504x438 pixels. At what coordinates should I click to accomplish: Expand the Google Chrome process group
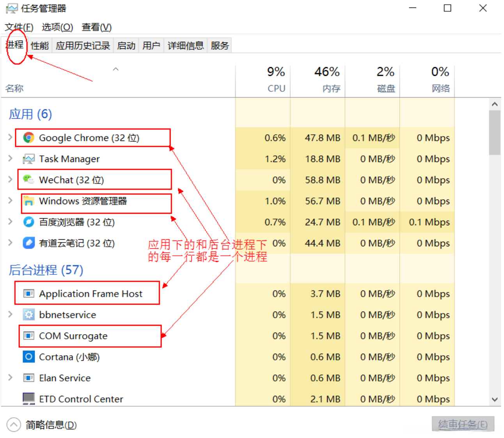click(x=10, y=137)
